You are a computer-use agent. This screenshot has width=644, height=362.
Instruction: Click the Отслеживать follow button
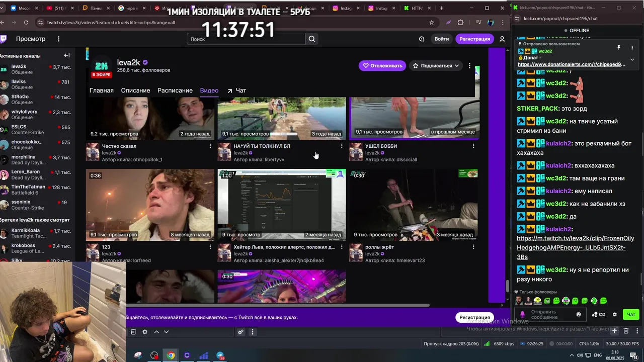click(x=382, y=65)
